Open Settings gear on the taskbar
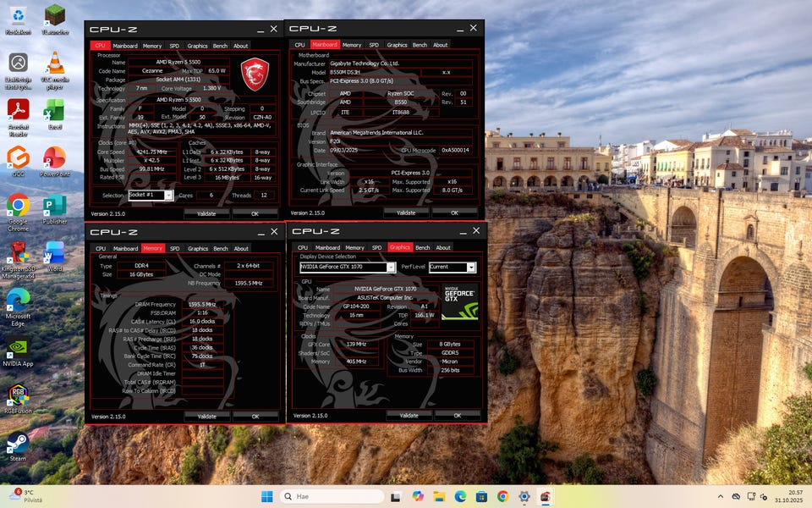The height and width of the screenshot is (508, 812). coord(524,497)
